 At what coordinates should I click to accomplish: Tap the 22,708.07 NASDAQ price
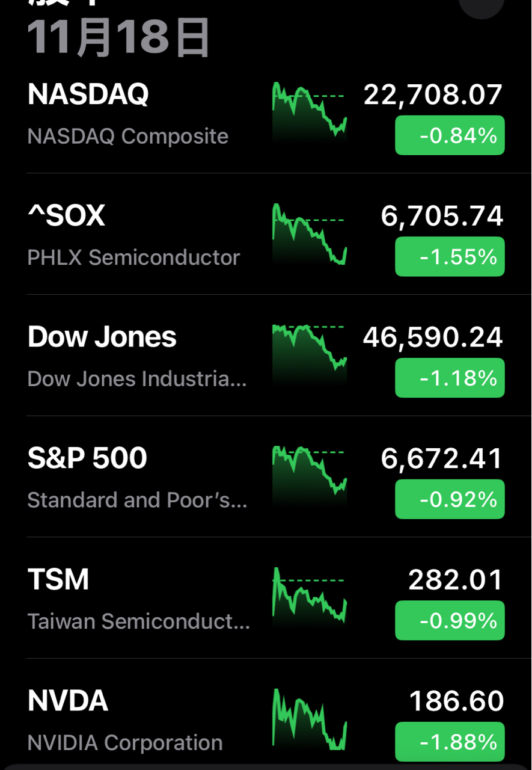[433, 95]
